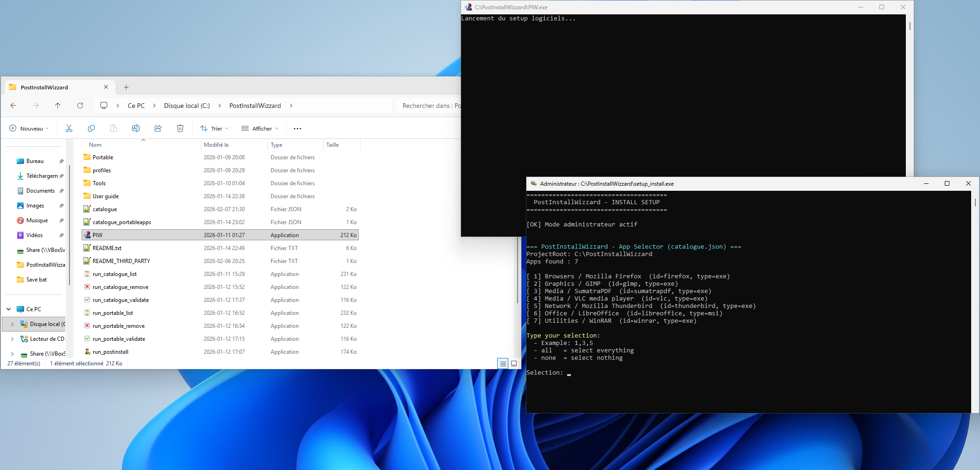This screenshot has width=980, height=470.
Task: Sort files by Modifié le column
Action: coord(216,145)
